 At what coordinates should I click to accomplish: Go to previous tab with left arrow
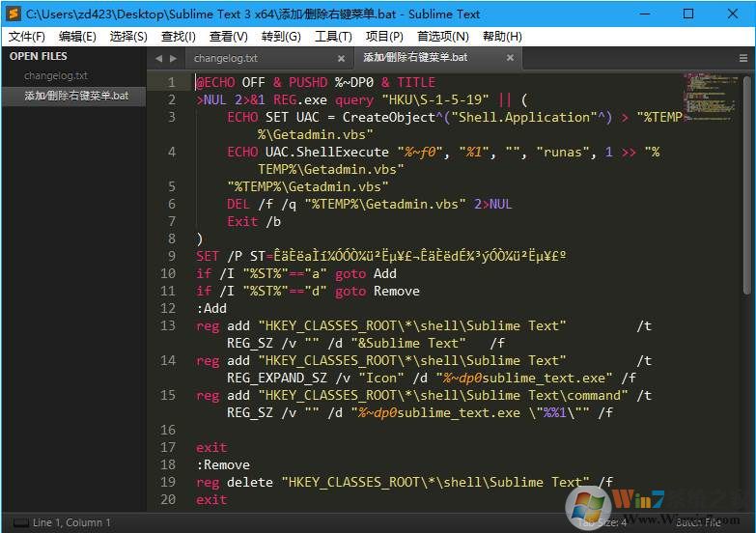click(158, 58)
